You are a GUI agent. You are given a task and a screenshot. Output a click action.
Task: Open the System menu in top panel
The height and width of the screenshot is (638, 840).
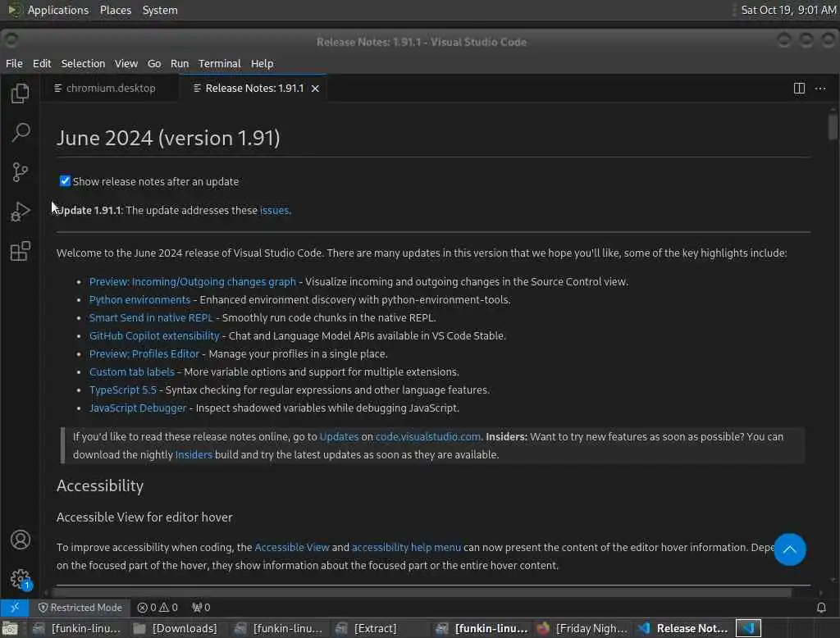(160, 10)
